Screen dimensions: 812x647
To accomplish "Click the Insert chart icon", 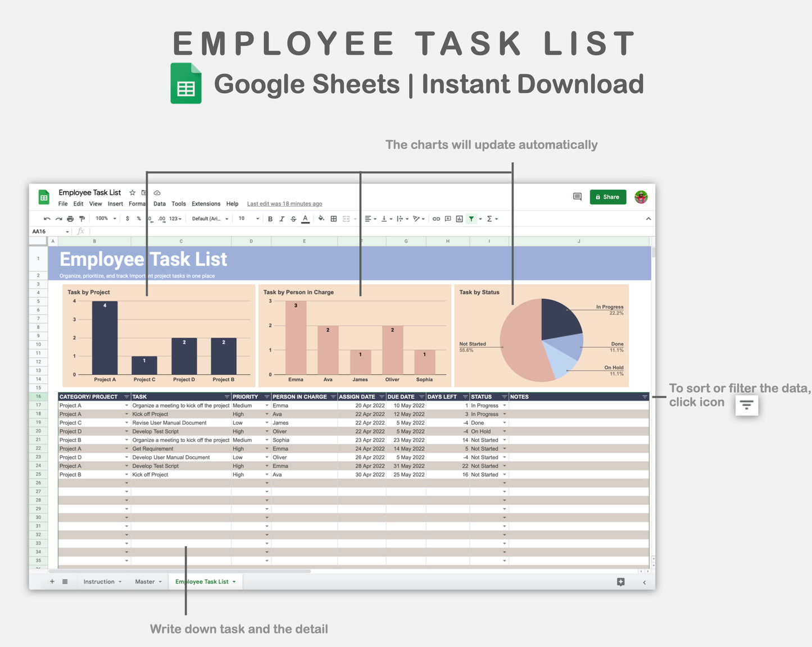I will click(x=458, y=218).
